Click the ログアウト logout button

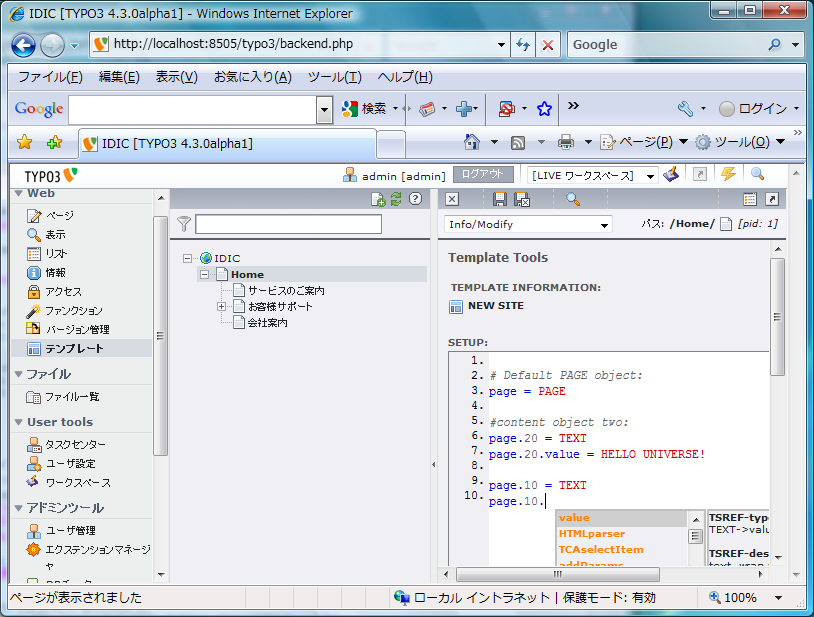pos(483,174)
